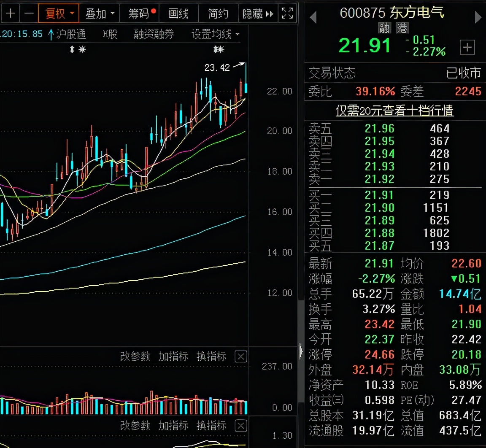Toggle fullscreen chart icon

tap(287, 13)
